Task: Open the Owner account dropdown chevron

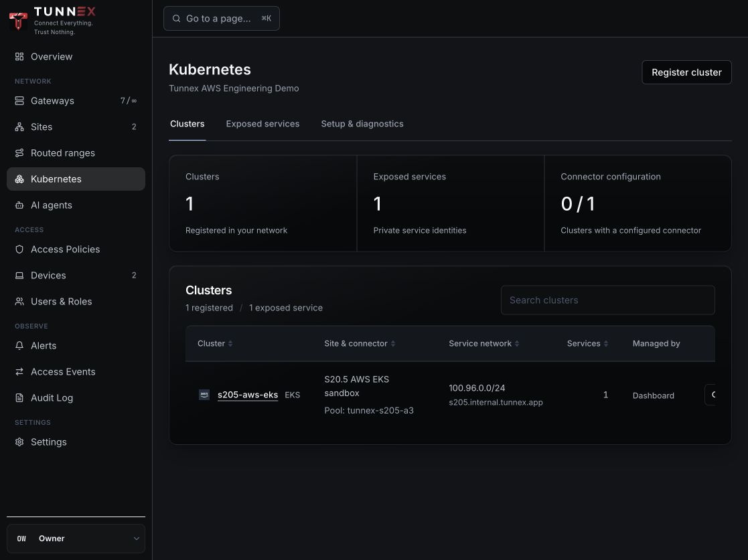Action: pos(137,539)
